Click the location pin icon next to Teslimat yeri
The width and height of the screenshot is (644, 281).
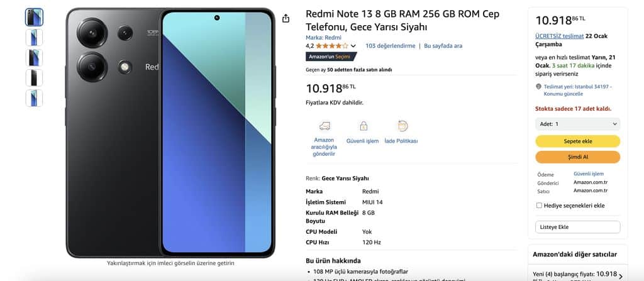click(538, 87)
